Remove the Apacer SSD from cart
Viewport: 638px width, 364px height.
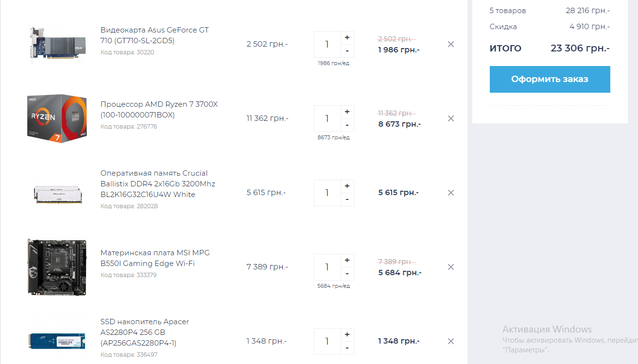tap(450, 341)
